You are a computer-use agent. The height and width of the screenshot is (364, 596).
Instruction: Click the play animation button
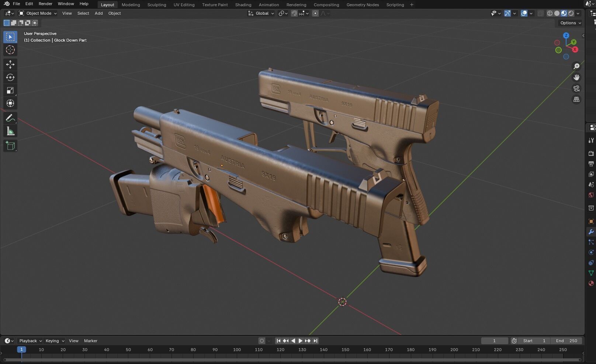tap(300, 341)
